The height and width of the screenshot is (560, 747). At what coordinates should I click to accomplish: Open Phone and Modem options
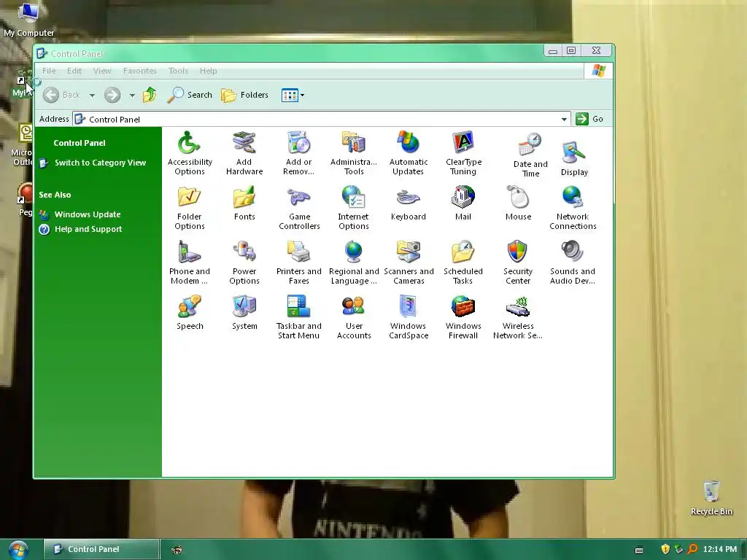pos(190,262)
